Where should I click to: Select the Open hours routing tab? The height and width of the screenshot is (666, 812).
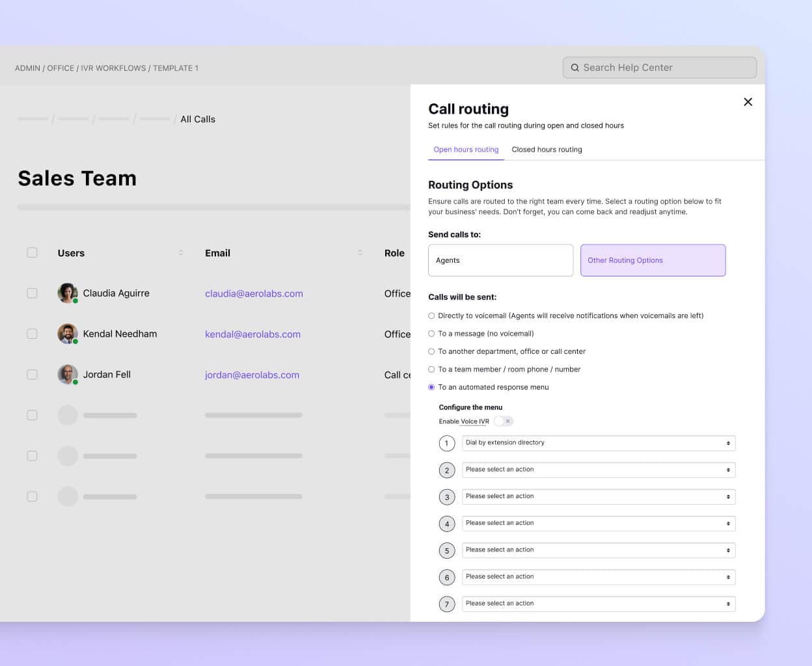(466, 150)
